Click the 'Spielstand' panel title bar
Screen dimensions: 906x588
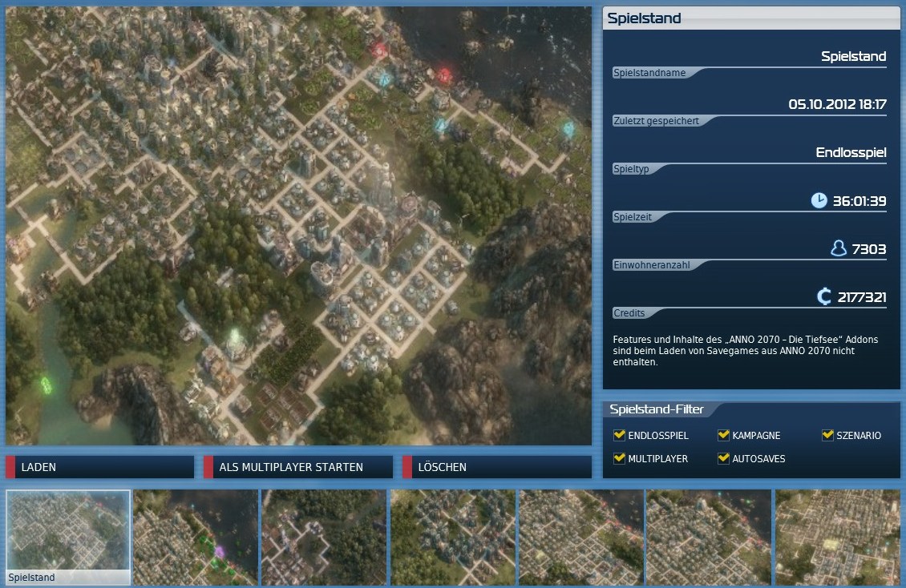[751, 18]
